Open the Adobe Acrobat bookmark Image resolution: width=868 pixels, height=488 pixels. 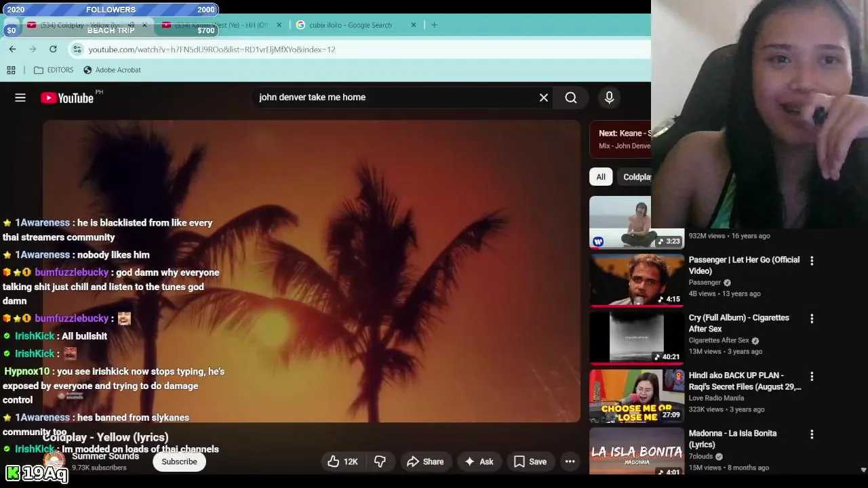[112, 70]
